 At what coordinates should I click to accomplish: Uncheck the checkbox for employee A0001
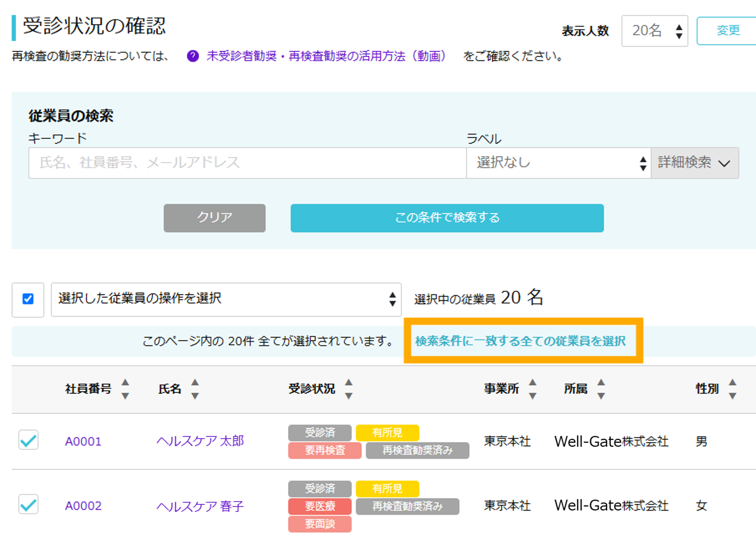tap(28, 440)
